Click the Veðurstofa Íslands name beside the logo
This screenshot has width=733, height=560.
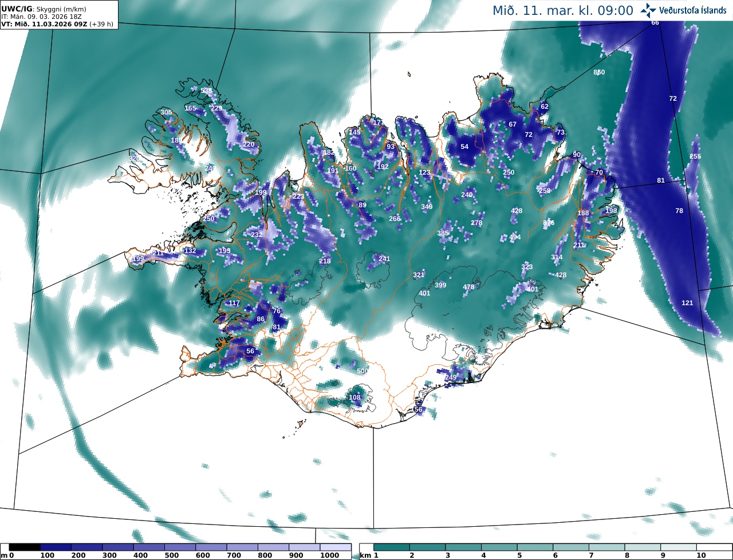[x=693, y=11]
